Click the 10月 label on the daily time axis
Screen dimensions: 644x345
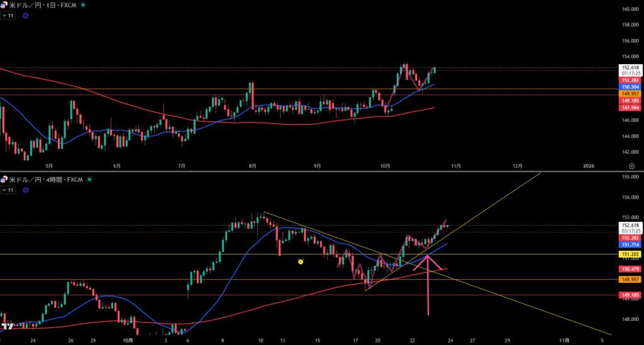385,166
